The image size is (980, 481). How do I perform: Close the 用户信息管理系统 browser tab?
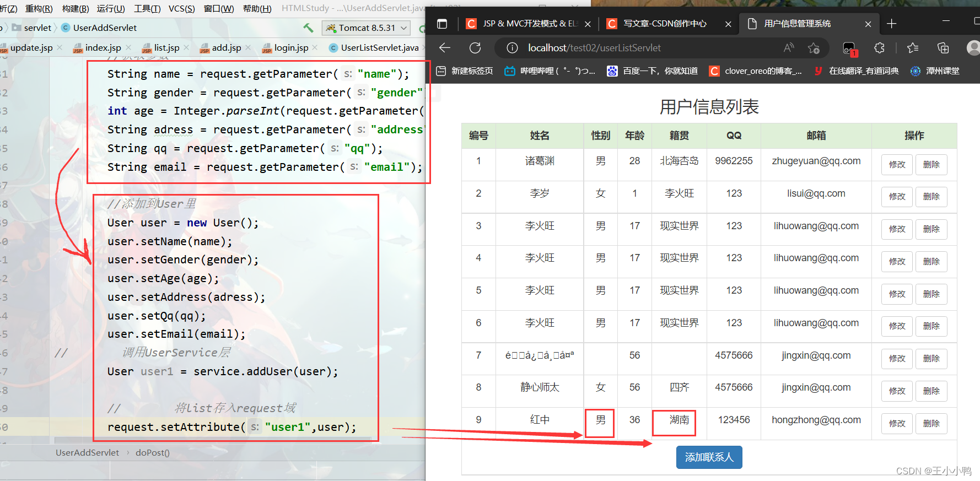tap(868, 24)
